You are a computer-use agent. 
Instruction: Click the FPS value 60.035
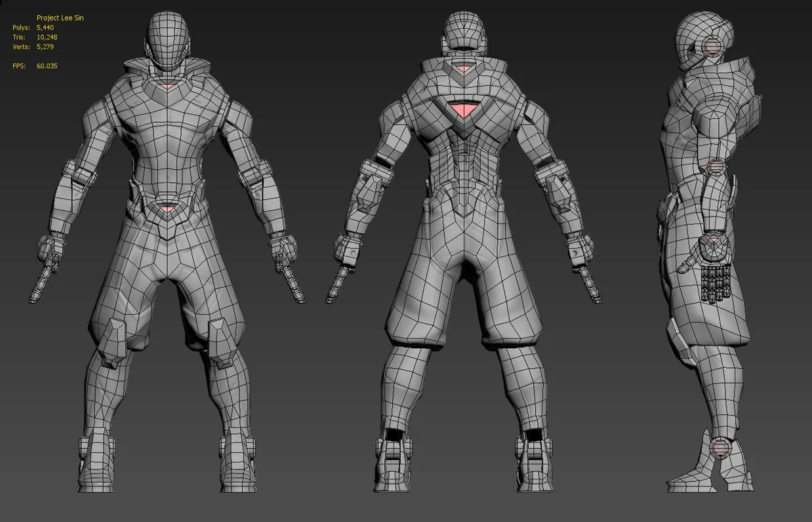(47, 66)
